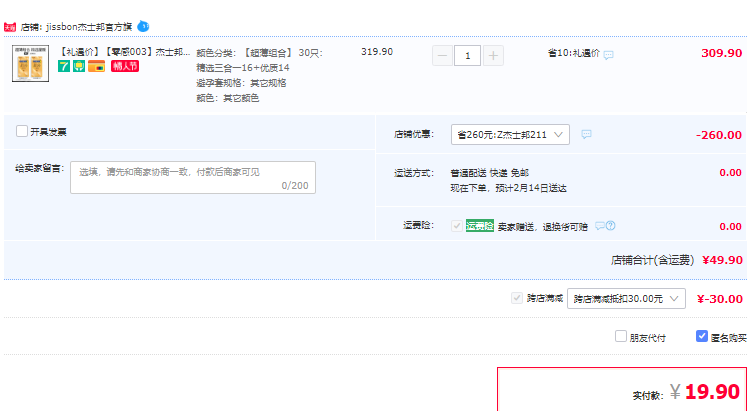
Task: Enable the 朋友代付 checkbox
Action: click(x=621, y=336)
